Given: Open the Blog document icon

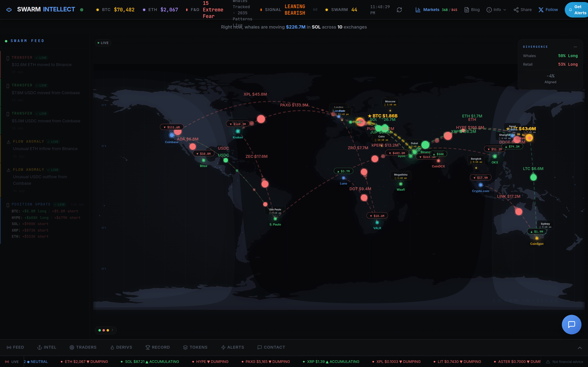Looking at the screenshot, I should pyautogui.click(x=467, y=10).
